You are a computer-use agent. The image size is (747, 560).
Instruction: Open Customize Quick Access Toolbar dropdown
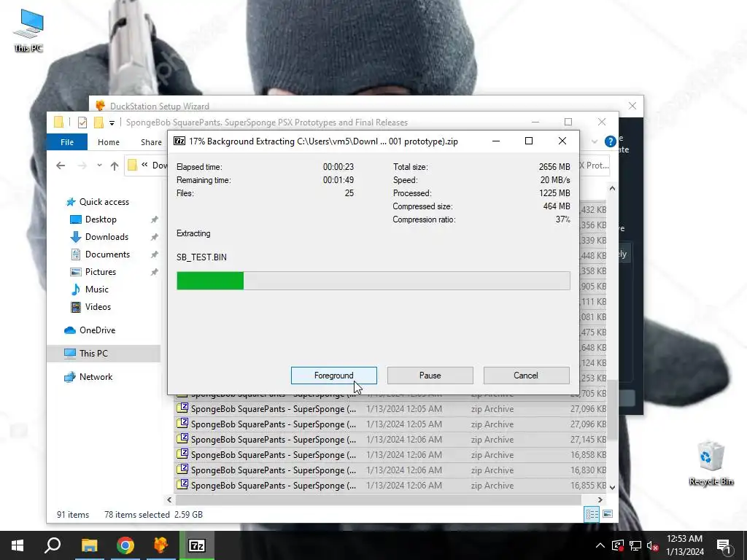(112, 122)
